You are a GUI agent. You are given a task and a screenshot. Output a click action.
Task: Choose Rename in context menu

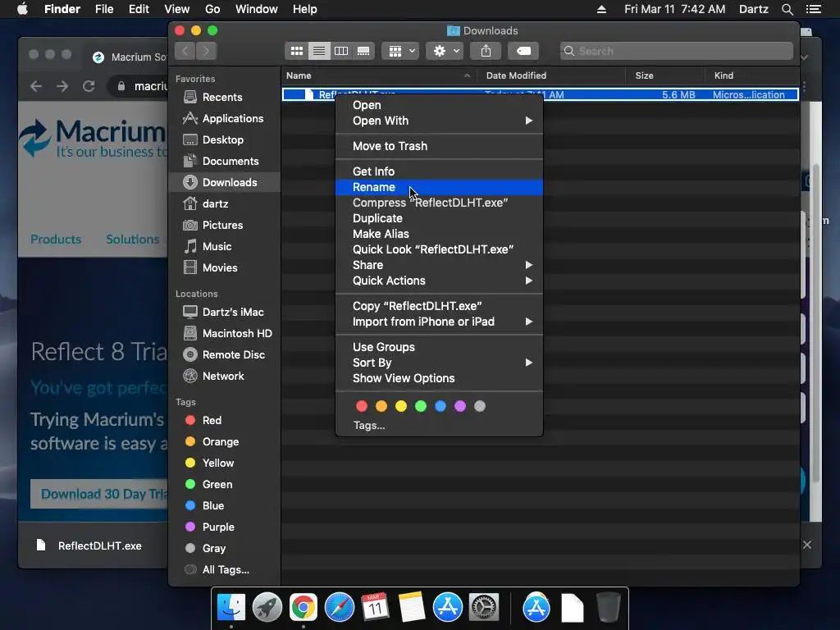point(439,187)
